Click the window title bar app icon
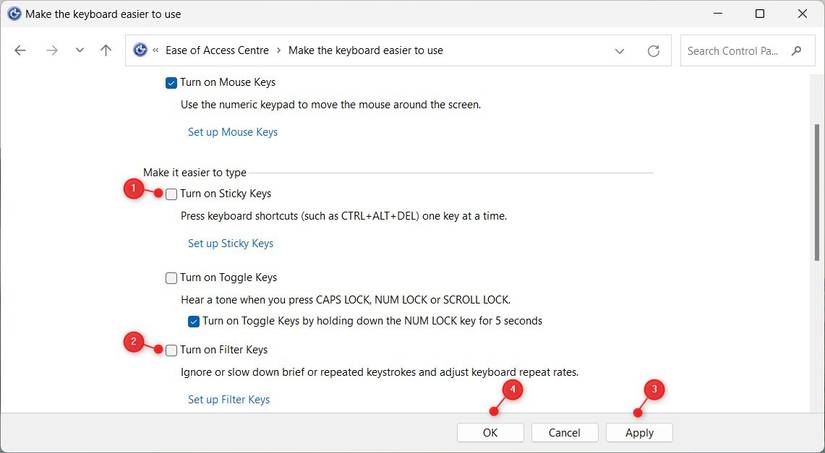The image size is (825, 453). tap(15, 14)
